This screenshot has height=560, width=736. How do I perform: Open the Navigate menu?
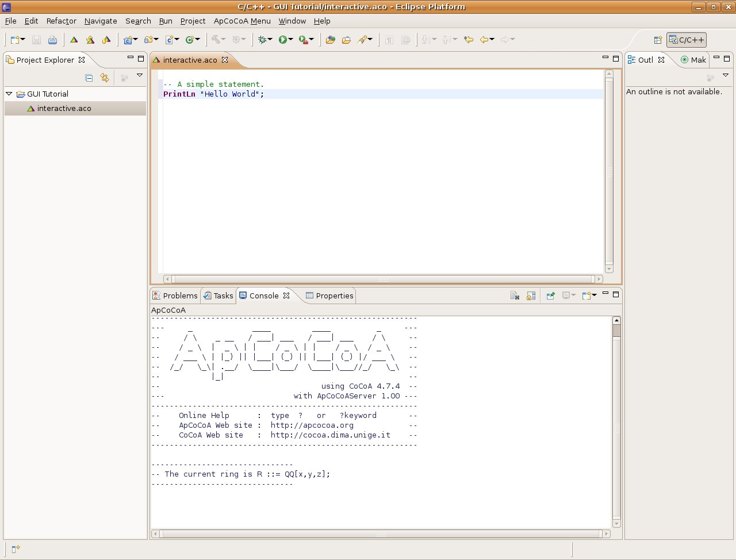[x=101, y=21]
